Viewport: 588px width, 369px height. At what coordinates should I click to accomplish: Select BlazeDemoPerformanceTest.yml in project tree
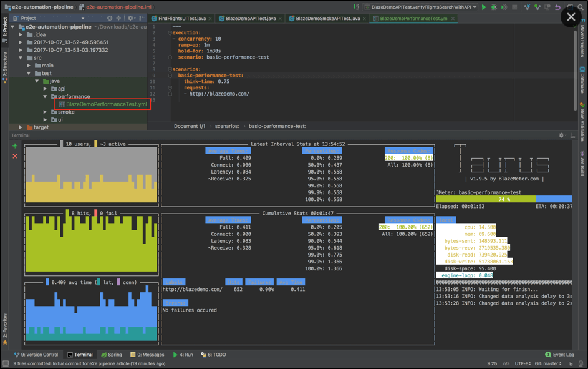click(x=106, y=104)
